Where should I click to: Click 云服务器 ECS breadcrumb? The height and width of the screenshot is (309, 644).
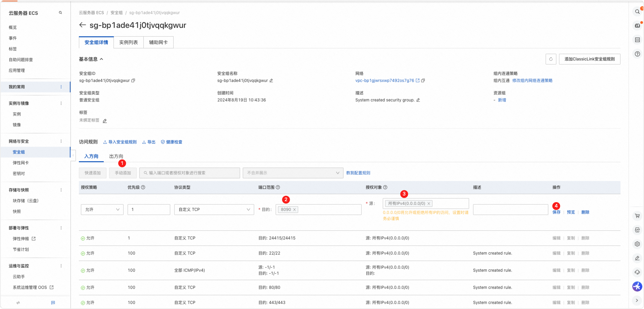pos(91,13)
